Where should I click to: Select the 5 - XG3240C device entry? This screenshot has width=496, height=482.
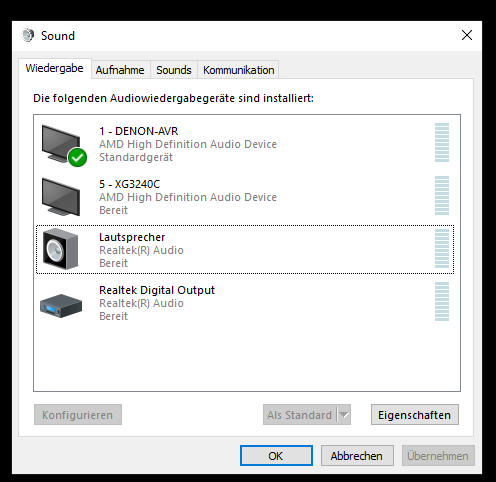click(245, 197)
